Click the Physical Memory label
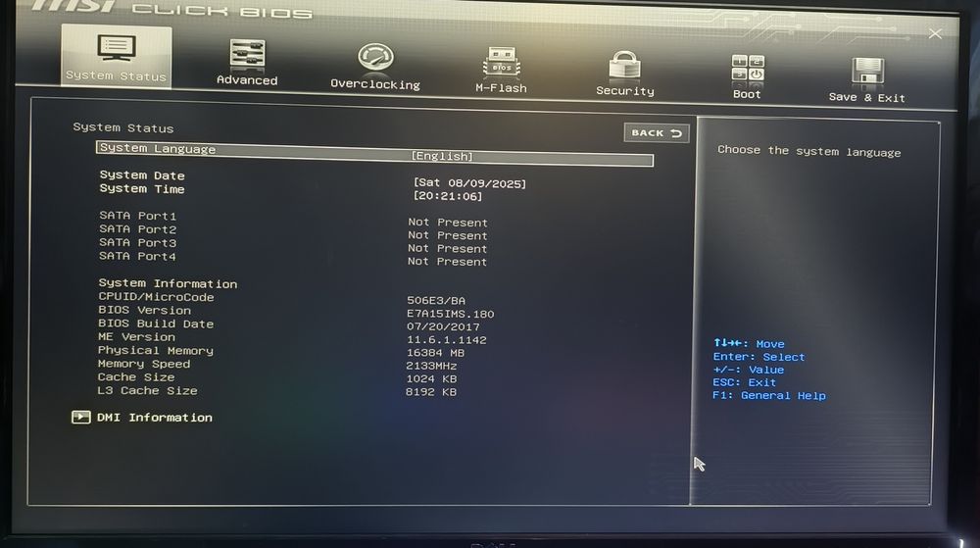980x548 pixels. (155, 351)
